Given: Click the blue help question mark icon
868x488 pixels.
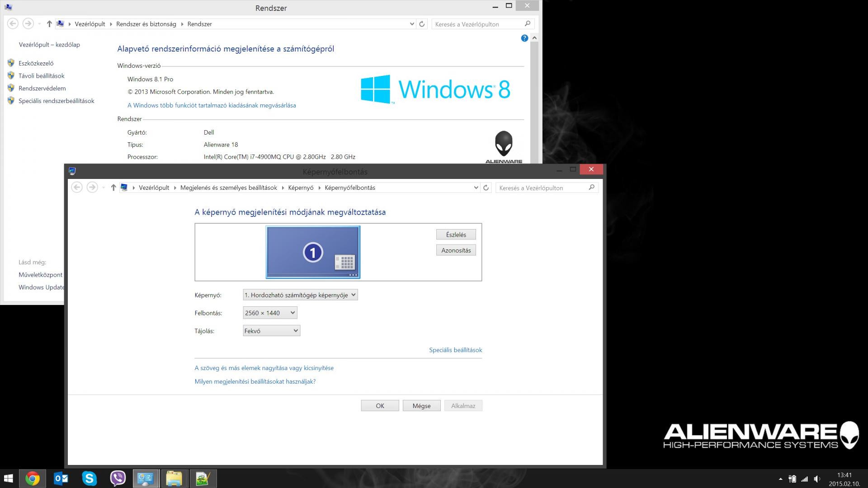Looking at the screenshot, I should pos(524,38).
